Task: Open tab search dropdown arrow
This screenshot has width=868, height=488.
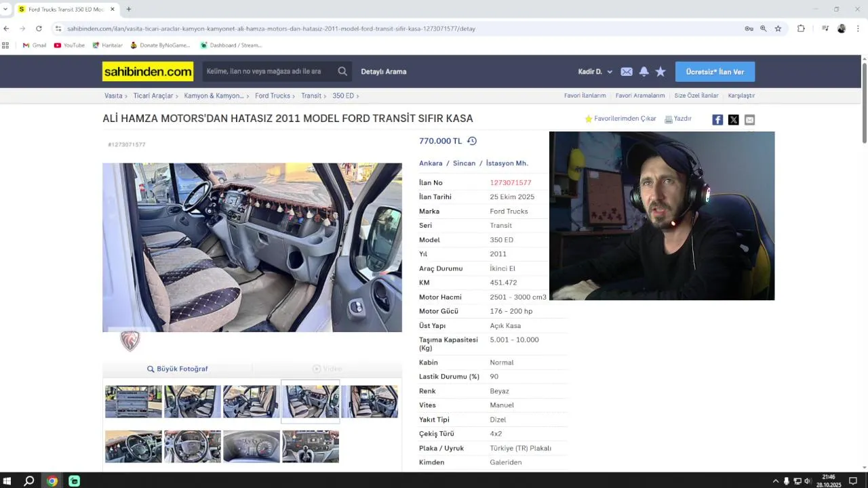Action: pyautogui.click(x=5, y=9)
